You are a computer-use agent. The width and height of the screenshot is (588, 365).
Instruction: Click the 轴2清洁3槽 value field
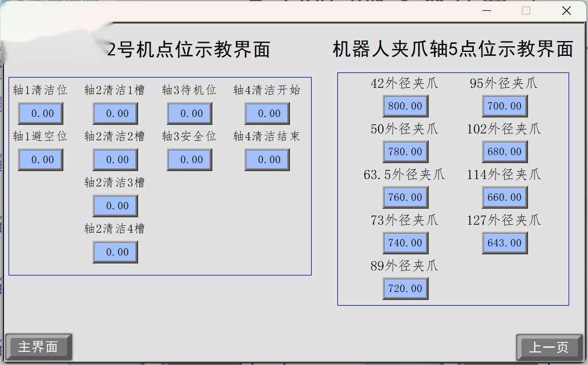click(x=115, y=206)
